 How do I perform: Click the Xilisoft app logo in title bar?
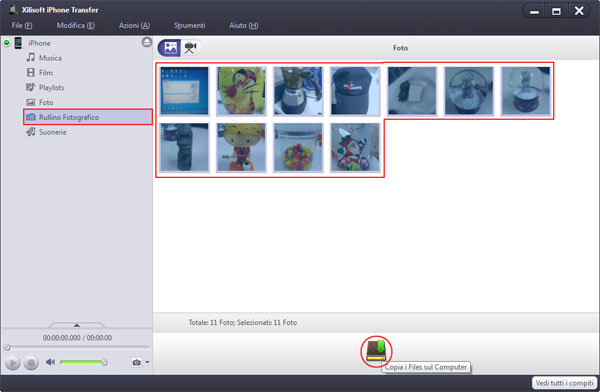click(14, 10)
